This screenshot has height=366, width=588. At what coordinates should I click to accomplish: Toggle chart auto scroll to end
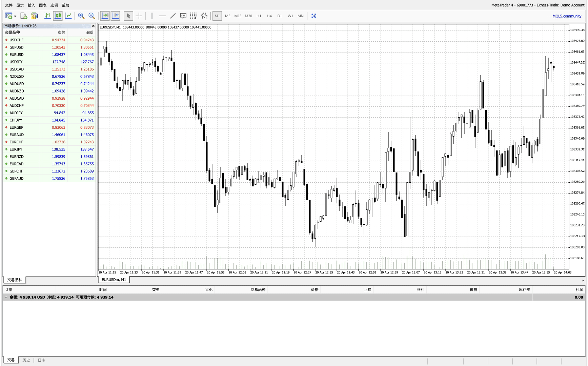[105, 16]
